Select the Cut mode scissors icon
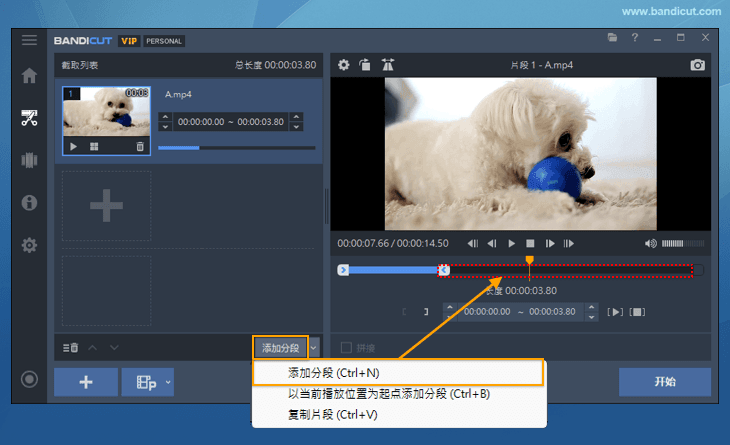 point(30,118)
